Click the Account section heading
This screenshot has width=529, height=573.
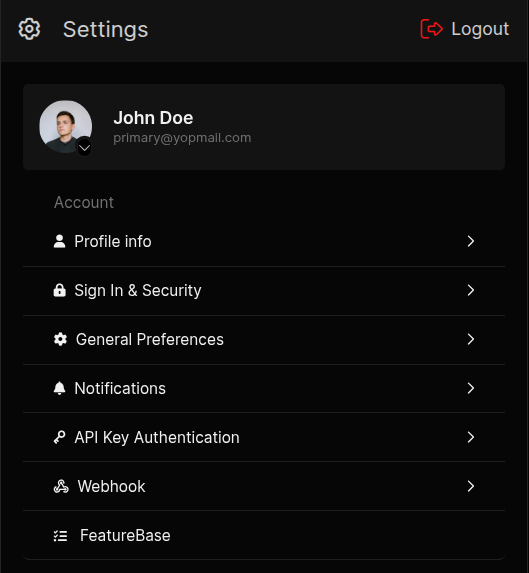tap(84, 202)
